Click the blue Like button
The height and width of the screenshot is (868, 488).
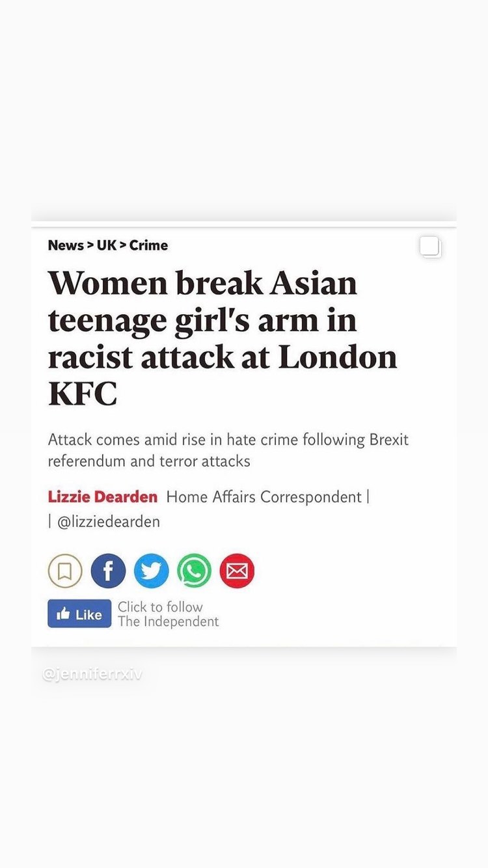coord(79,614)
